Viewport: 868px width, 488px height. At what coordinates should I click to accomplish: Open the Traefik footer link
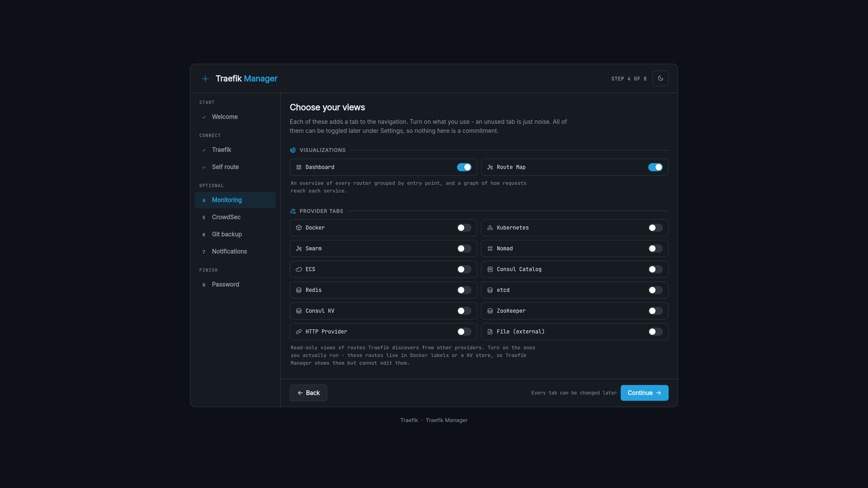[409, 420]
